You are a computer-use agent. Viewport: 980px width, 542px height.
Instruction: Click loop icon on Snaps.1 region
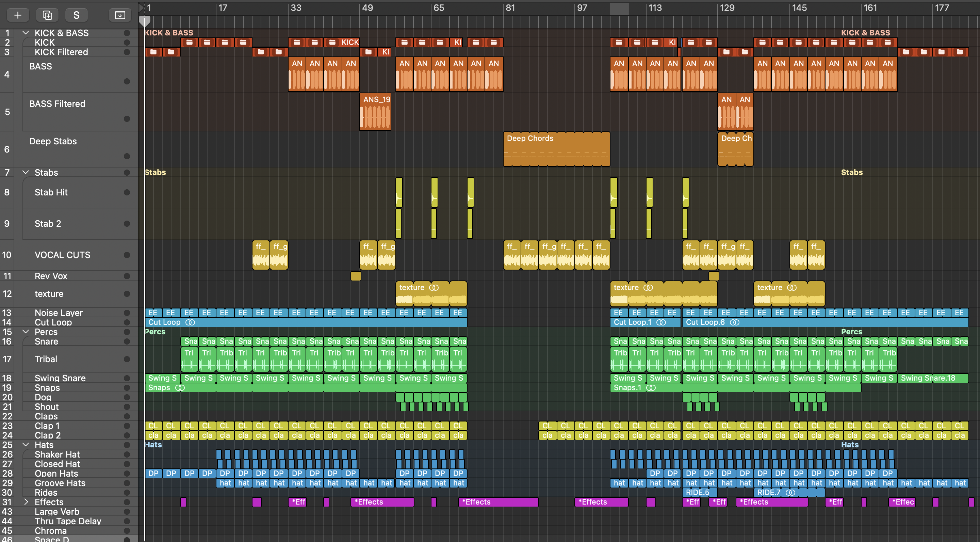click(651, 388)
